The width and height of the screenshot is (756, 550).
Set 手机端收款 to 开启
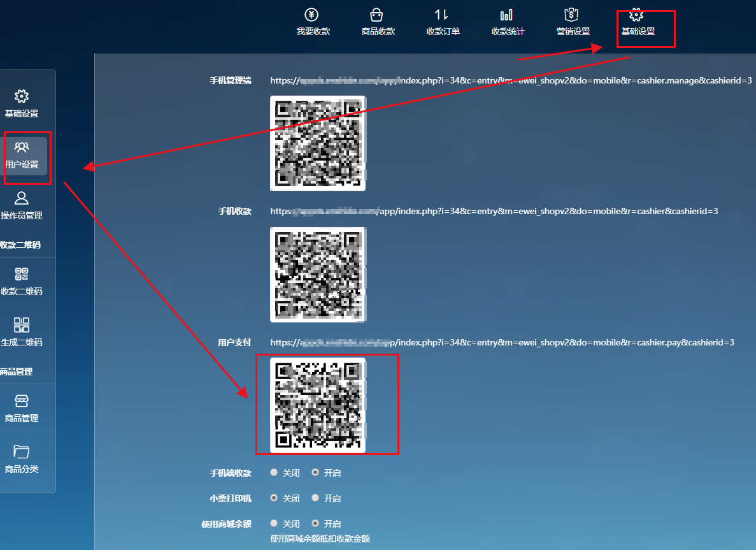[315, 473]
